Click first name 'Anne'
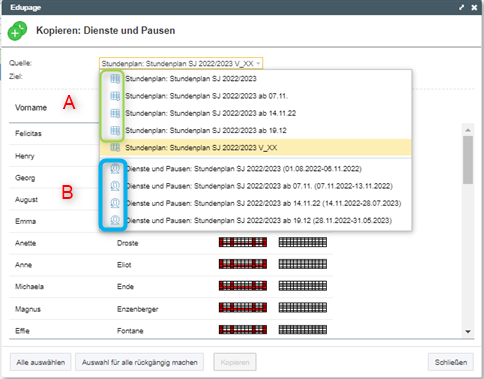The height and width of the screenshot is (379, 484). click(23, 265)
